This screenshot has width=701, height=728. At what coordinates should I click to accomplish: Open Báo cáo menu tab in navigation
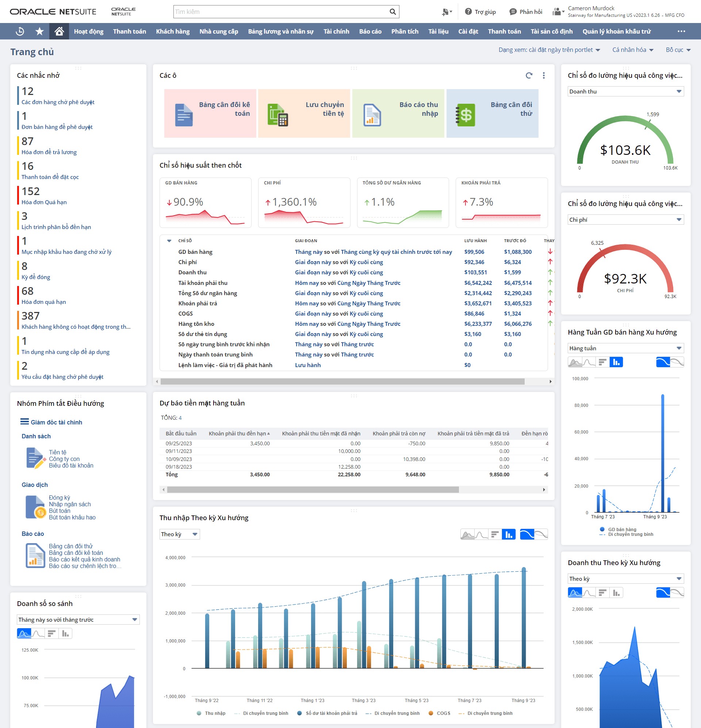(x=370, y=31)
